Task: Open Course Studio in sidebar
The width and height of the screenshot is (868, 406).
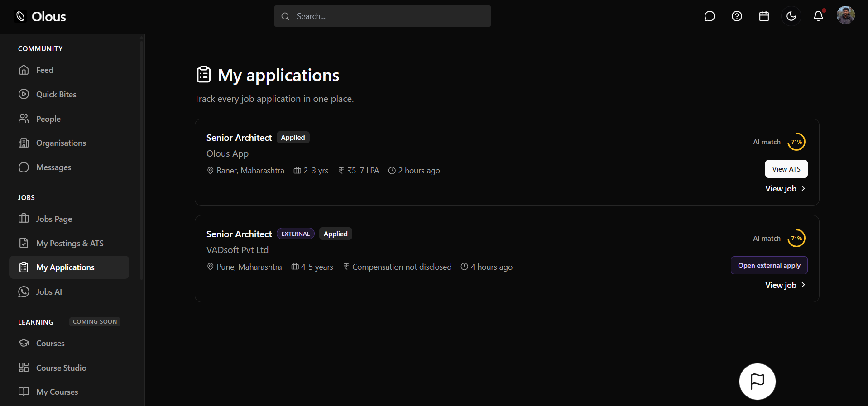Action: pyautogui.click(x=69, y=368)
